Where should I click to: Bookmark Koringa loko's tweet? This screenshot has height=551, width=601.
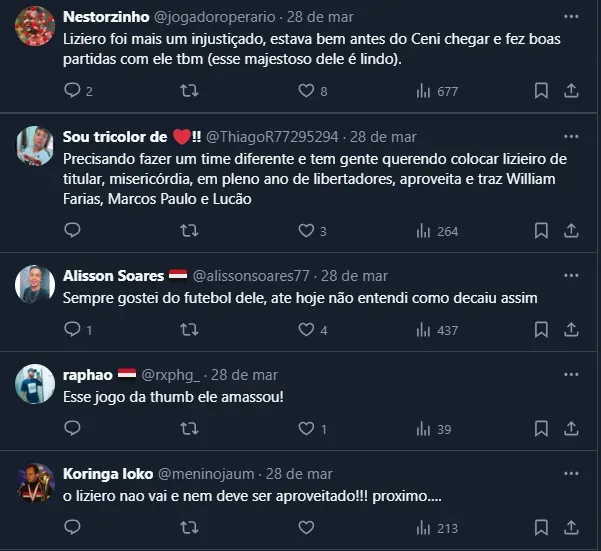click(541, 527)
